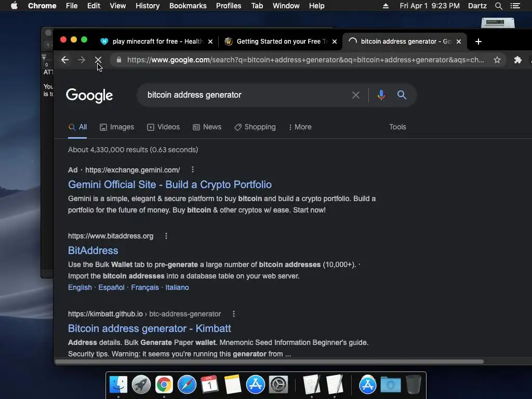Close the 'Getting Started on your Free' tab
The width and height of the screenshot is (532, 399).
click(335, 42)
